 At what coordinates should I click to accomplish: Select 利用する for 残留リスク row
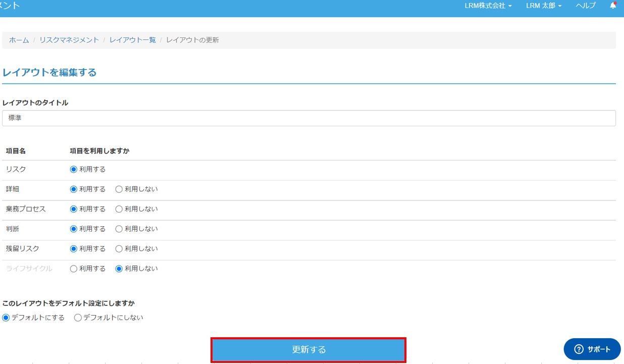74,249
